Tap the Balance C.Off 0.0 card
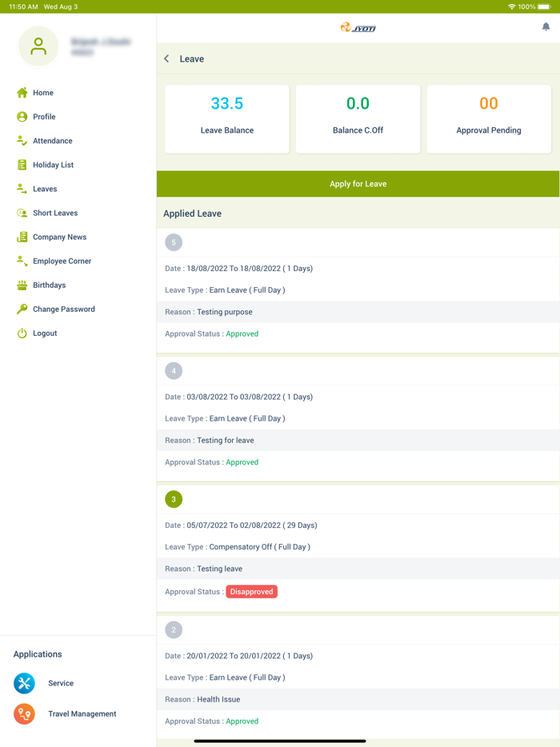Viewport: 560px width, 747px height. click(358, 119)
